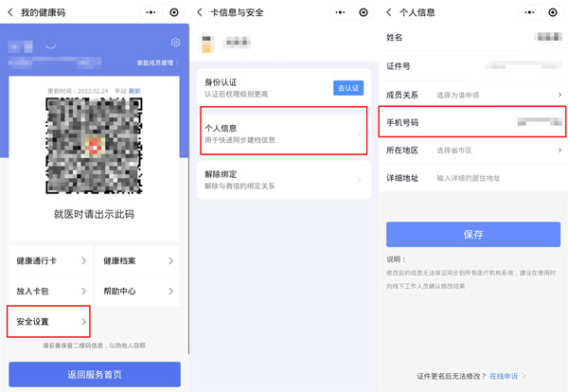Screen dimensions: 568x392
Task: Tap 返回服务首页 button
Action: pos(94,374)
